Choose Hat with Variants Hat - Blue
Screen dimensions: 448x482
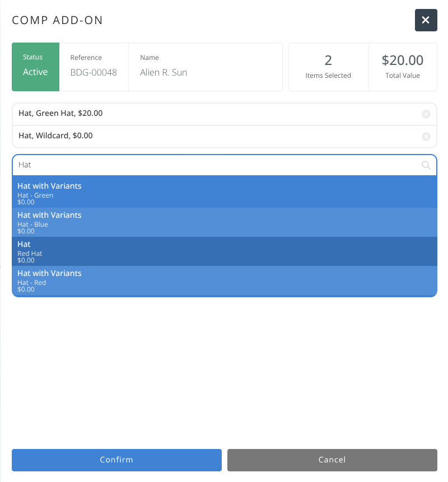pyautogui.click(x=224, y=222)
